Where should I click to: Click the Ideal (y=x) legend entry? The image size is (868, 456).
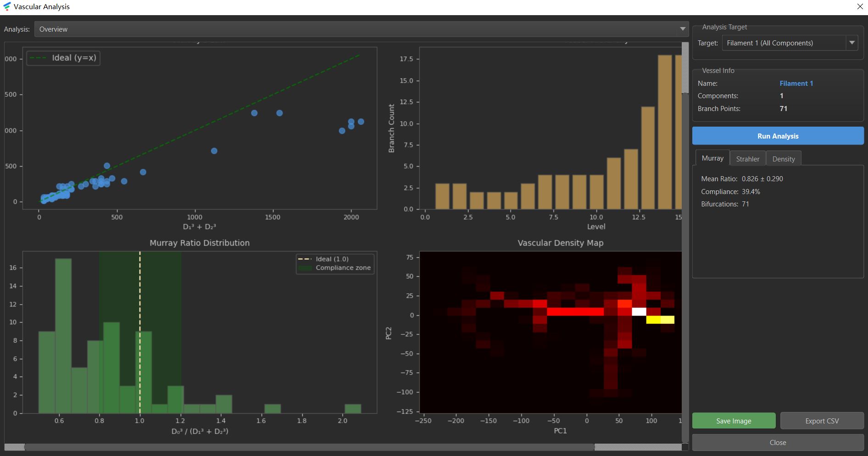[x=63, y=58]
